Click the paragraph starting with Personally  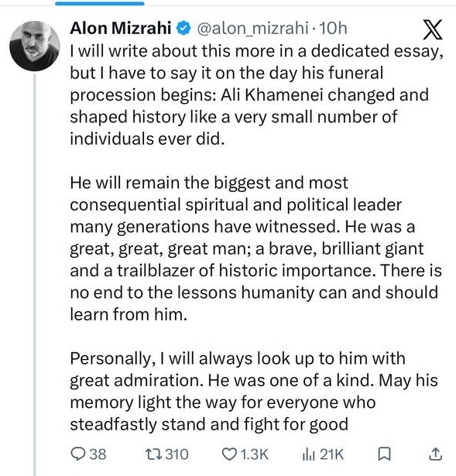(x=254, y=391)
